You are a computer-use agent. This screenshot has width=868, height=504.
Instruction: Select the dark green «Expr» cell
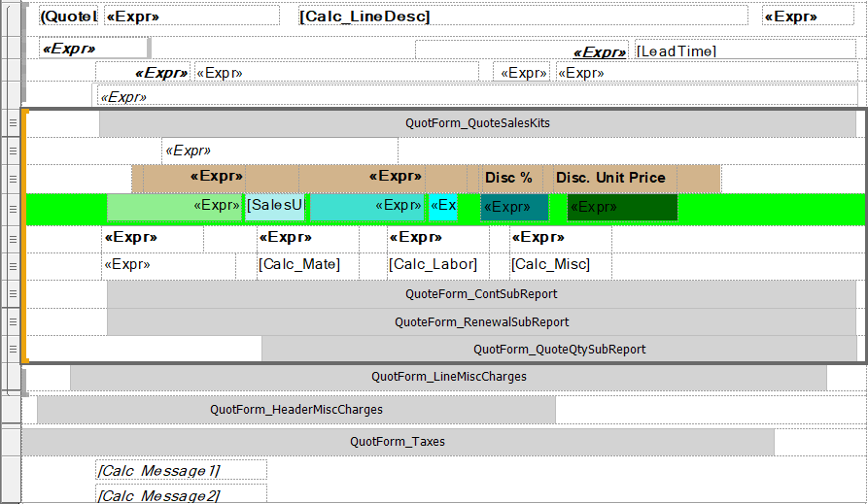pos(622,207)
